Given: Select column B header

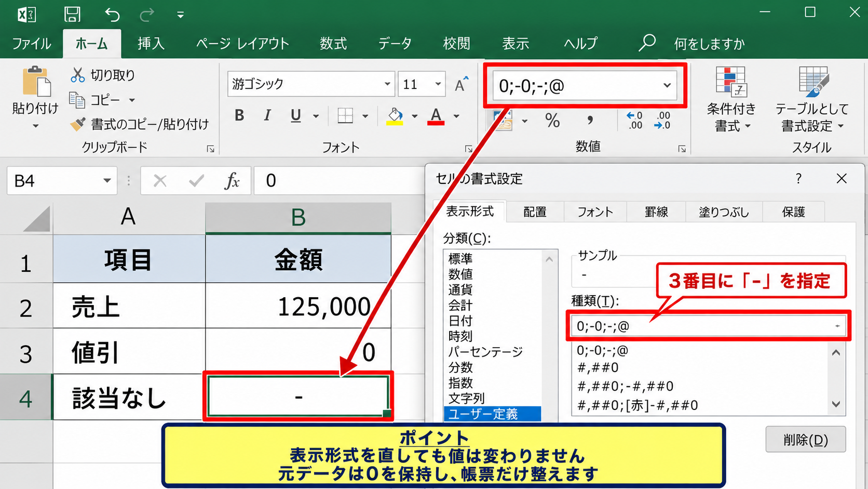Looking at the screenshot, I should [299, 217].
